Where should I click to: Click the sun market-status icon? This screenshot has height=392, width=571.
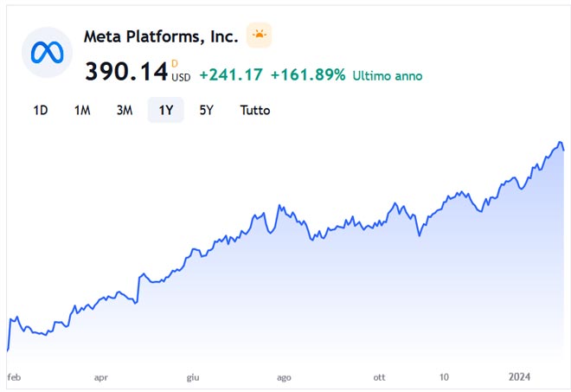tap(259, 36)
